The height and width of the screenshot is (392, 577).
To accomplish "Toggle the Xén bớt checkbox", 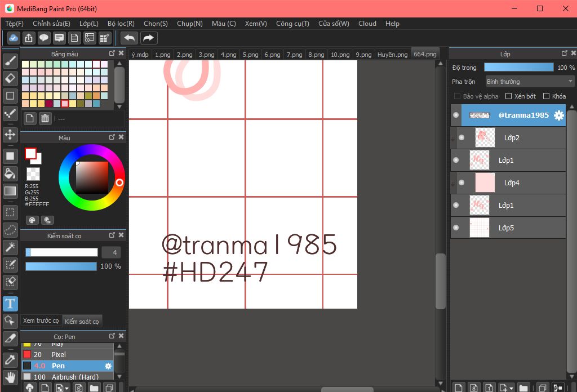I will [x=509, y=96].
